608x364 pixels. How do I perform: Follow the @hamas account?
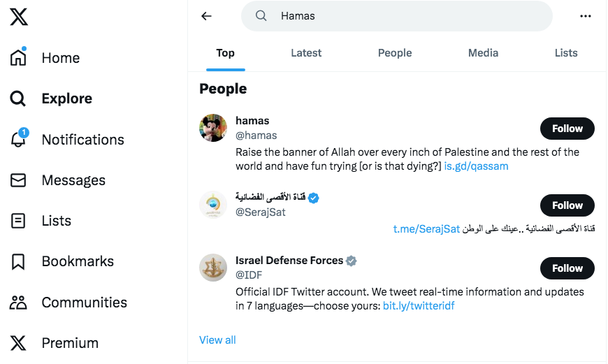(x=567, y=129)
